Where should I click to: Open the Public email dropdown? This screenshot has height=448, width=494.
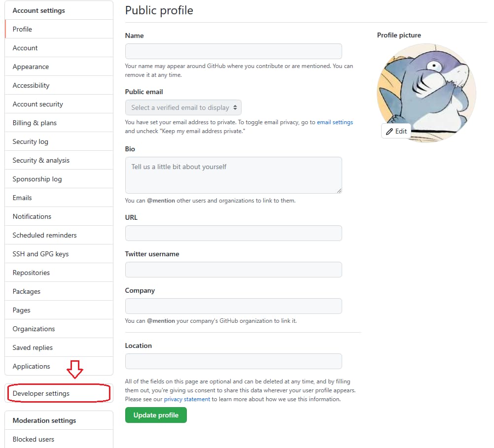(x=183, y=107)
